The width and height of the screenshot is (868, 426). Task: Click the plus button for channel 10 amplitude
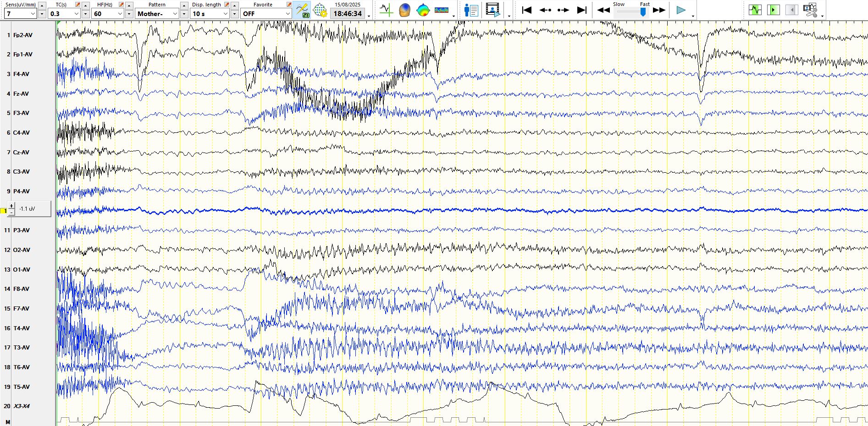11,206
